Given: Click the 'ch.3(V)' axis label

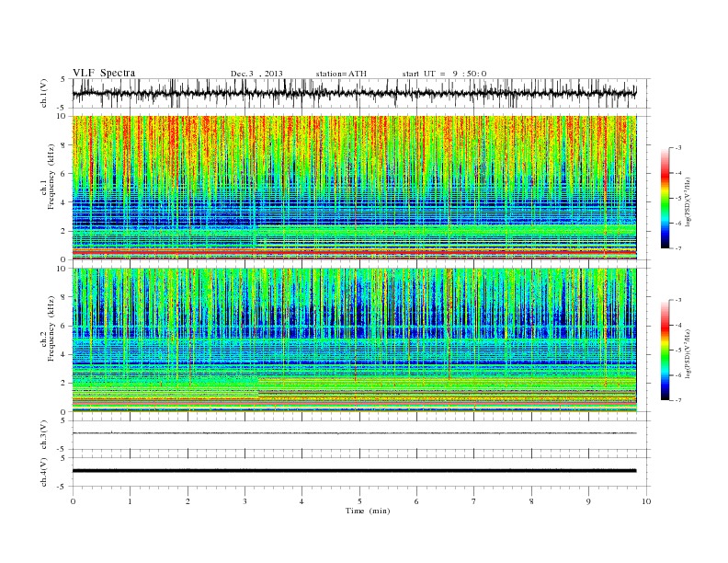Looking at the screenshot, I should pyautogui.click(x=43, y=435).
